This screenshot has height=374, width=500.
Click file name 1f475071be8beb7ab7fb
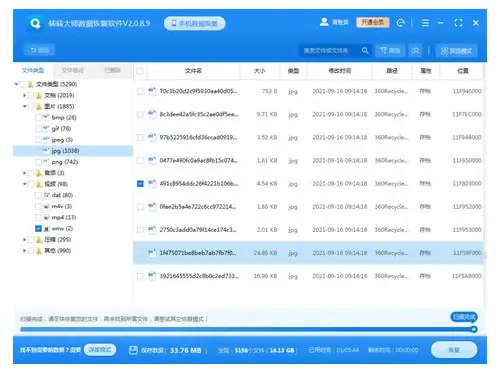(x=198, y=253)
